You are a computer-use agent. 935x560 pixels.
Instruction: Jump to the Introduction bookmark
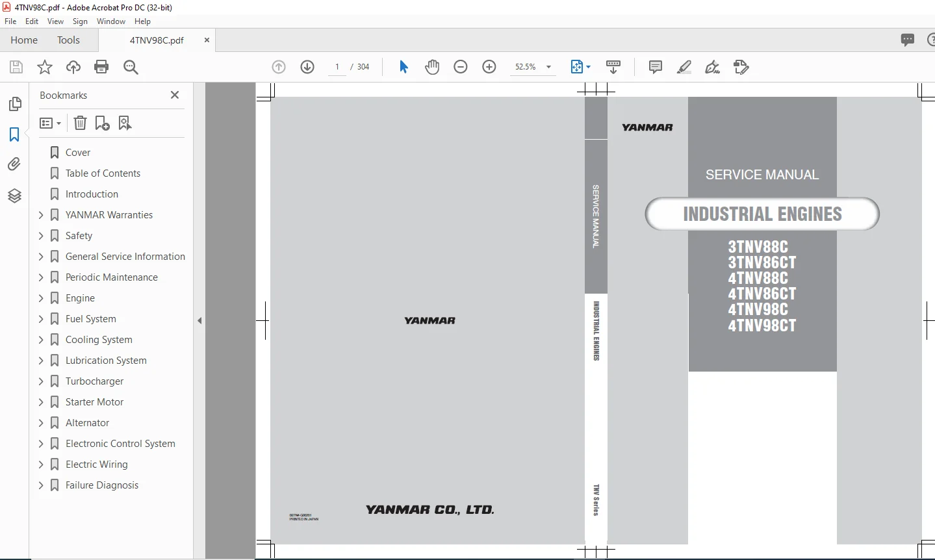click(92, 194)
